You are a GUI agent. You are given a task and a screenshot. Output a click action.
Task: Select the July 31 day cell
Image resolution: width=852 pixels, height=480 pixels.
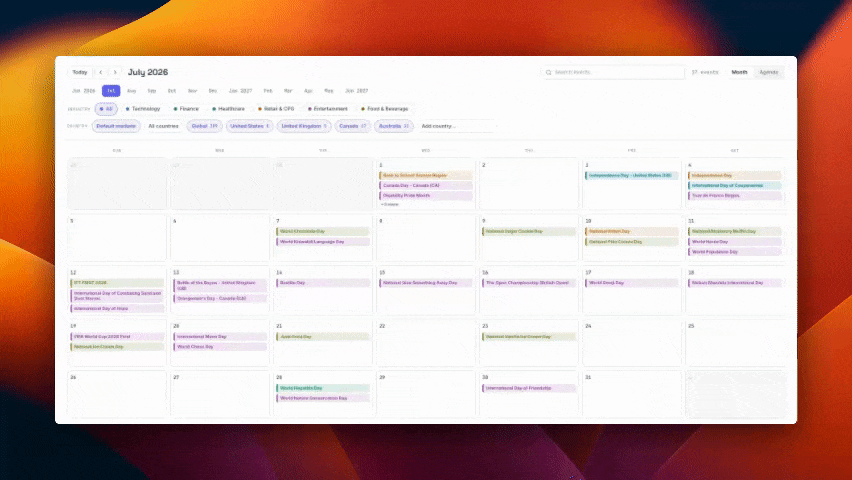coord(631,394)
